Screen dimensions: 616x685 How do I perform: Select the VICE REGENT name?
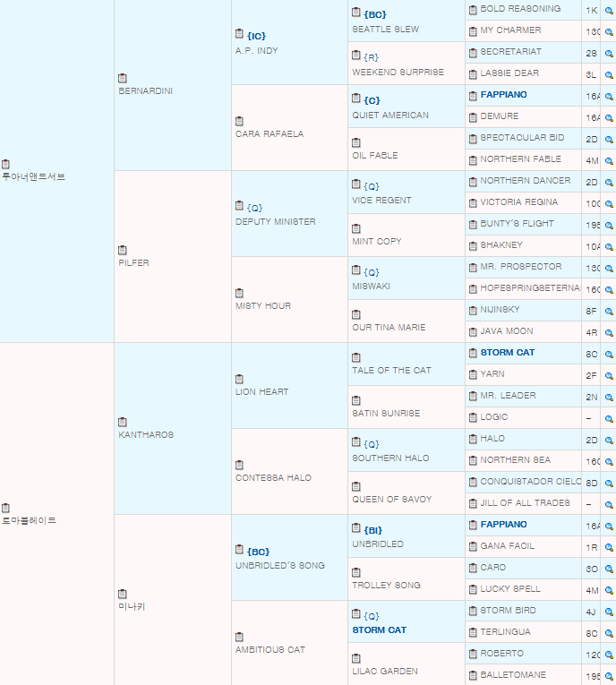pos(381,200)
